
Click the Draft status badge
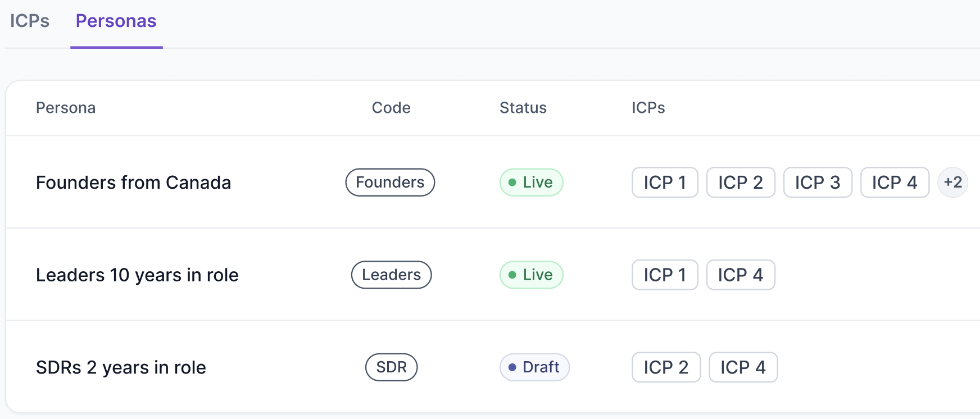[534, 367]
